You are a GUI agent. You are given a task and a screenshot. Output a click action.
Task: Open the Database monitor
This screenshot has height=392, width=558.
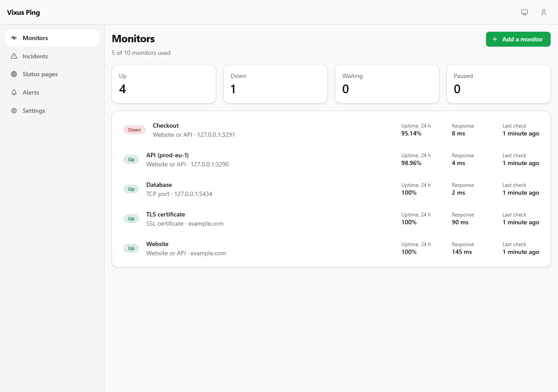pyautogui.click(x=331, y=189)
